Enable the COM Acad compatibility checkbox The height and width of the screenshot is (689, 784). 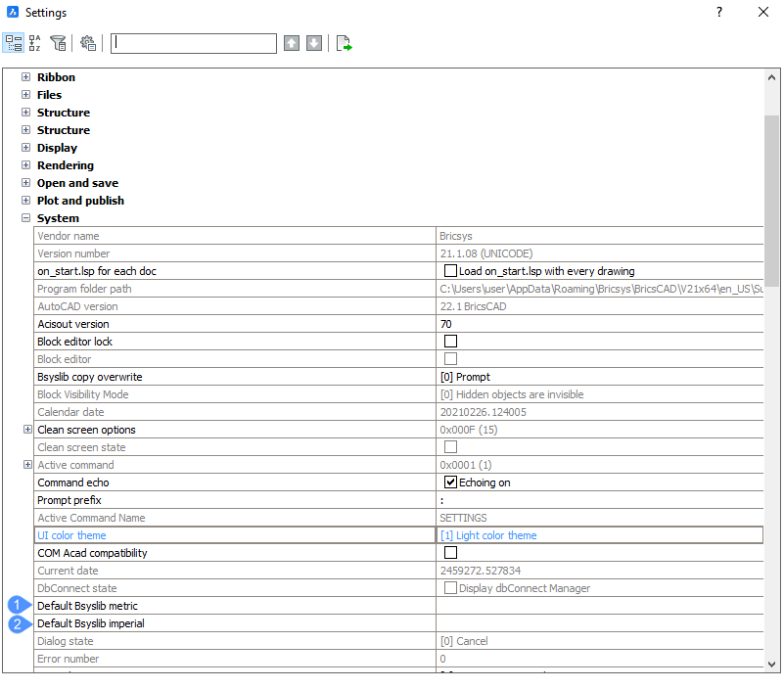[x=450, y=553]
